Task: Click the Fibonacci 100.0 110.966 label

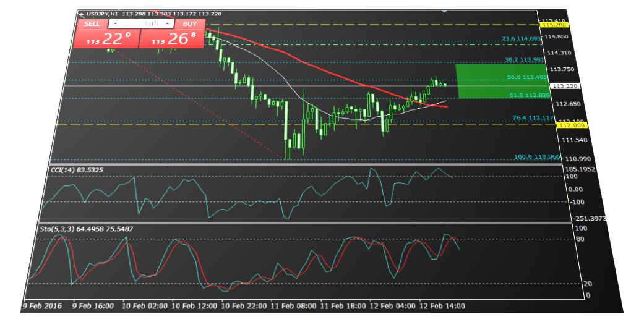Action: click(x=537, y=157)
